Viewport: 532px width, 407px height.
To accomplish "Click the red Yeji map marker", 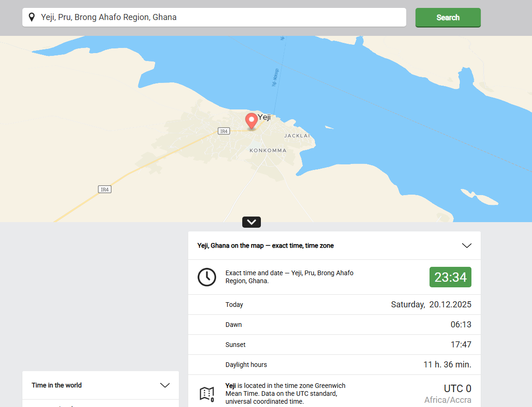I will (252, 121).
